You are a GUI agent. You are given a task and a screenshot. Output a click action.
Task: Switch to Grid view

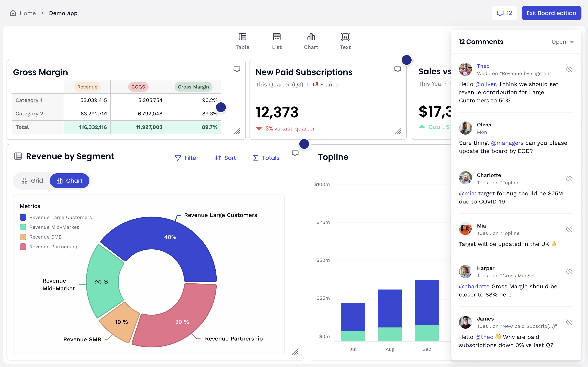click(x=32, y=181)
